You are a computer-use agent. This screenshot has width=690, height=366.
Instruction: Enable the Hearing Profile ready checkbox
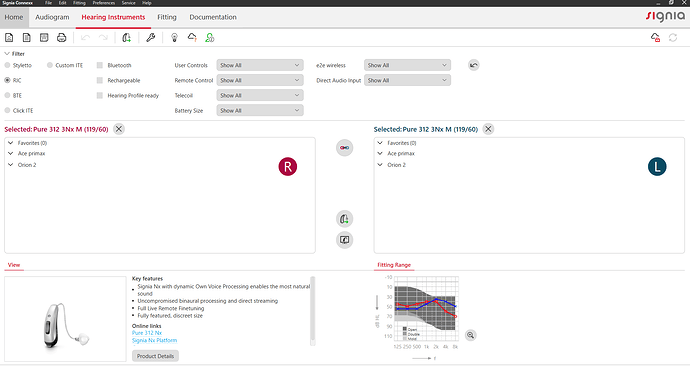tap(100, 95)
